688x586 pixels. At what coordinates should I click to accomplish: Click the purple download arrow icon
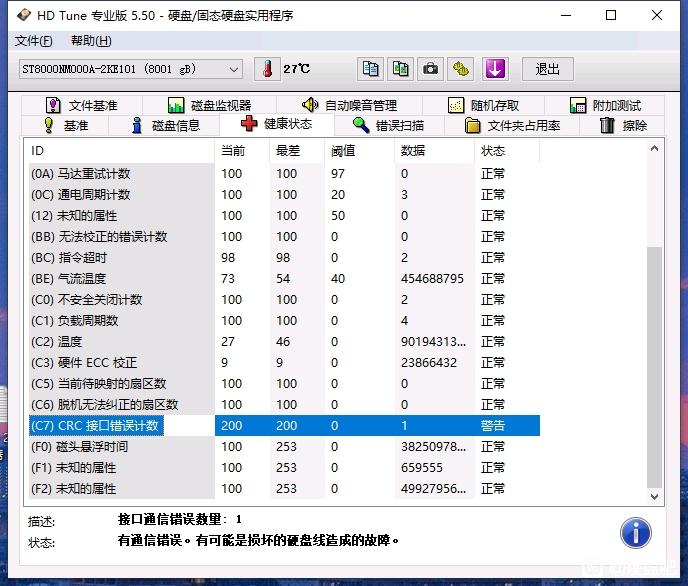(x=495, y=69)
